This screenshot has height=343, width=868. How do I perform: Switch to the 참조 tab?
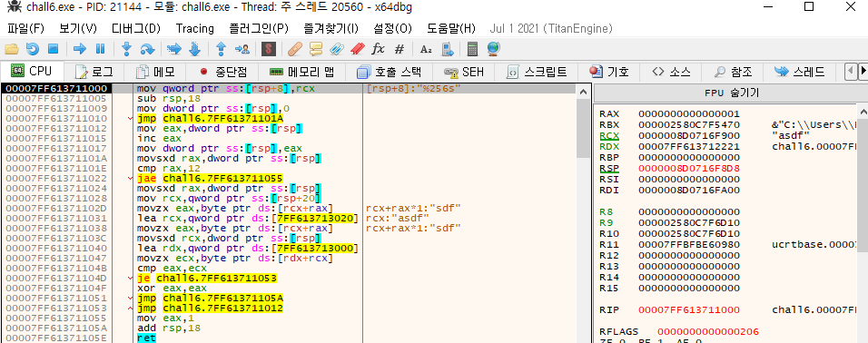pos(733,72)
